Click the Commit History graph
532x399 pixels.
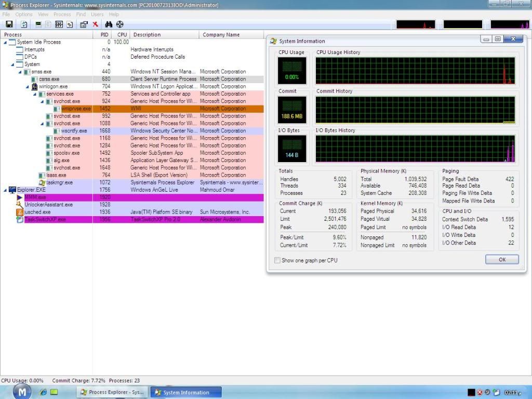[x=415, y=110]
